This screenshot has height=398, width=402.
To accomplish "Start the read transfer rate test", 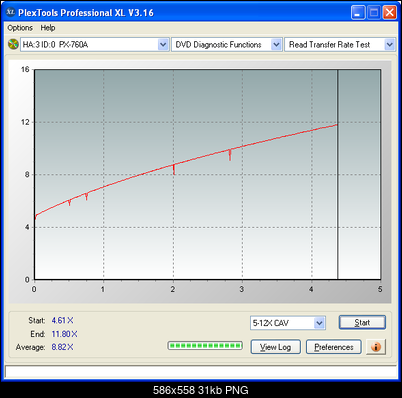I will click(x=362, y=322).
